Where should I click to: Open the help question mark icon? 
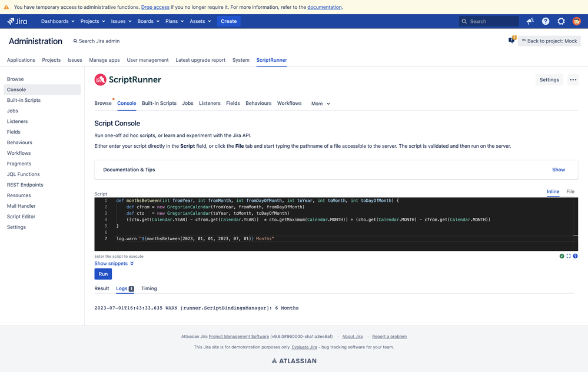click(x=546, y=21)
